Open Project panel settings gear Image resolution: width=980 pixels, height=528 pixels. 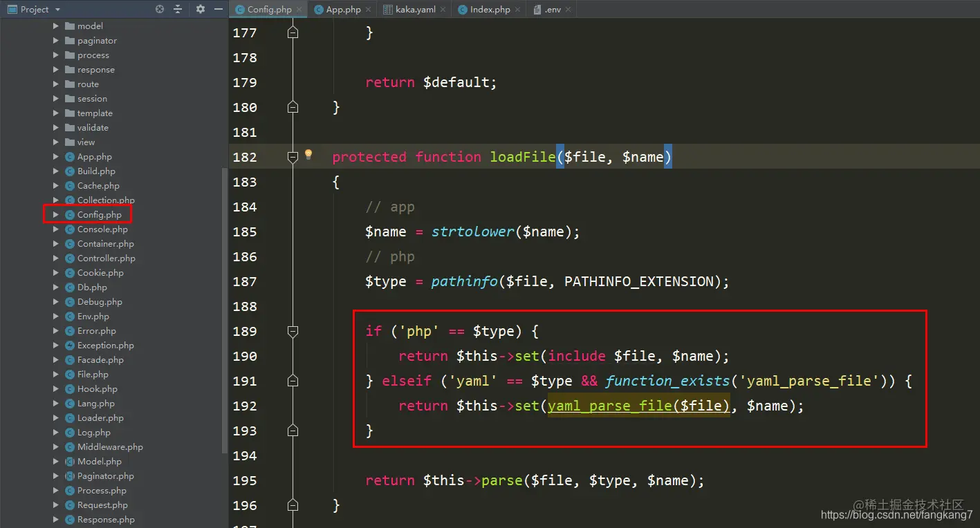point(201,9)
